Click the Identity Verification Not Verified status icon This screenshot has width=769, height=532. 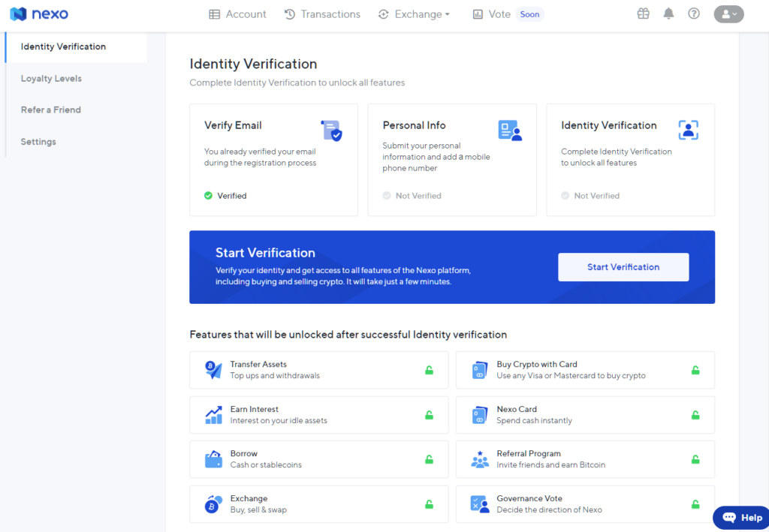tap(565, 195)
